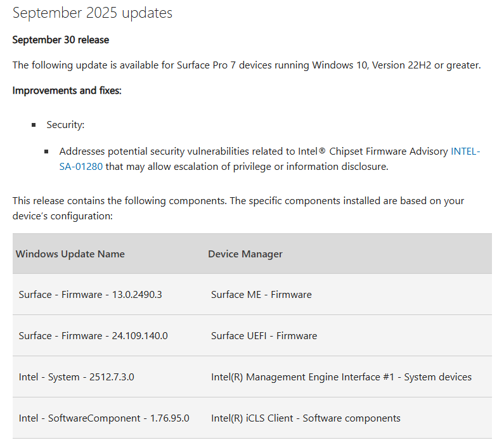Click the square bullet beside Security

(34, 125)
